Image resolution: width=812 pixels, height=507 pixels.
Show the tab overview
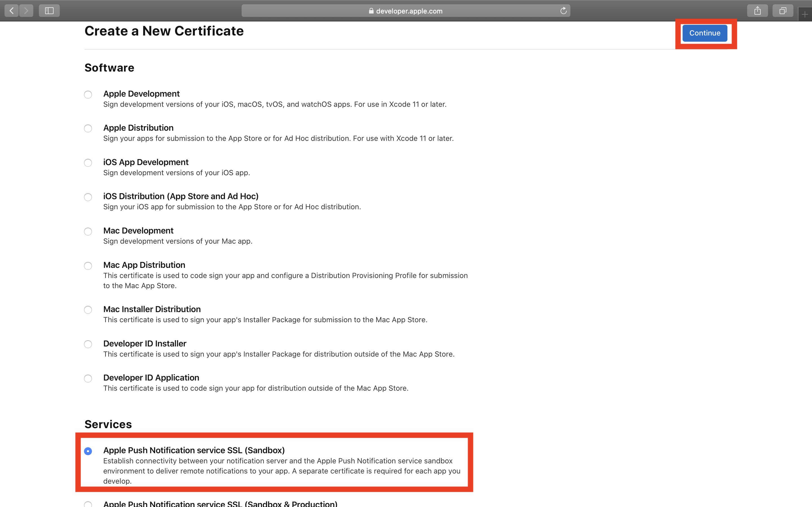coord(782,11)
